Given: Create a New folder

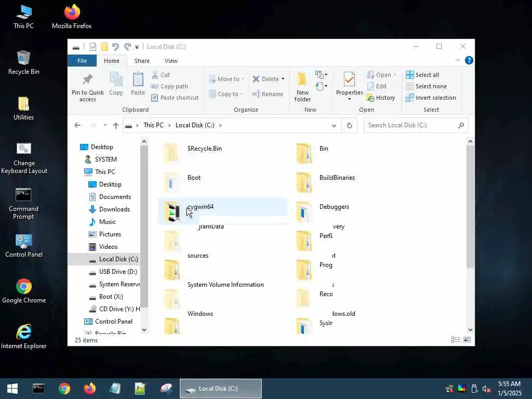Looking at the screenshot, I should tap(302, 87).
